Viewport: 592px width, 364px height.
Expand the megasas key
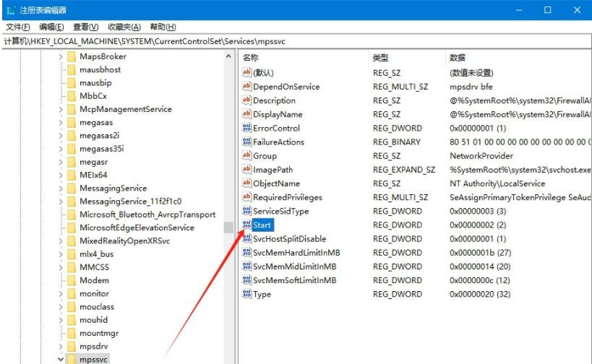[61, 123]
